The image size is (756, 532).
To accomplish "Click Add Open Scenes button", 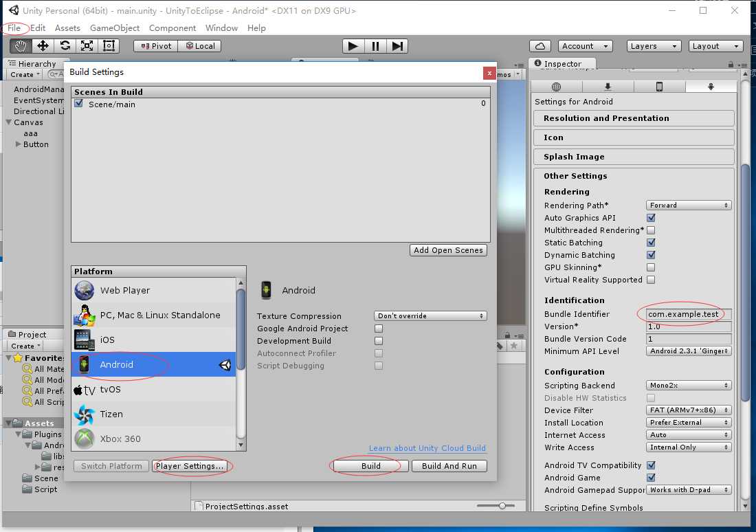I will pos(448,250).
